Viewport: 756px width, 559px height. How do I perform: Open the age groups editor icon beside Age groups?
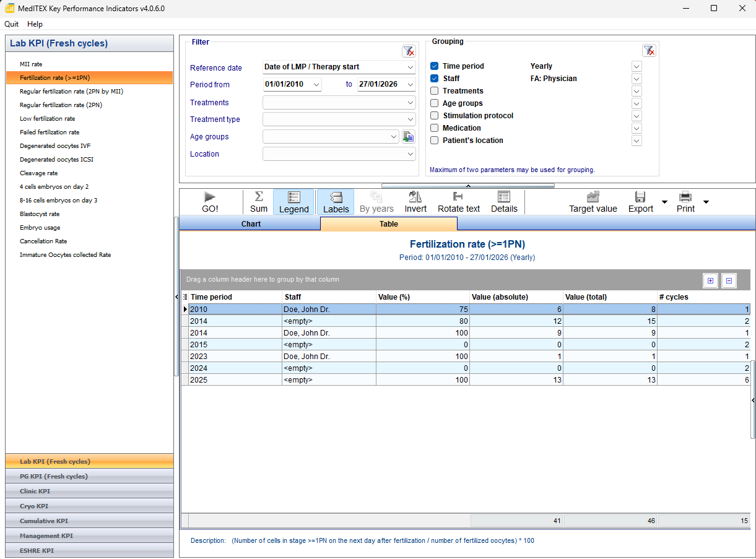(408, 137)
